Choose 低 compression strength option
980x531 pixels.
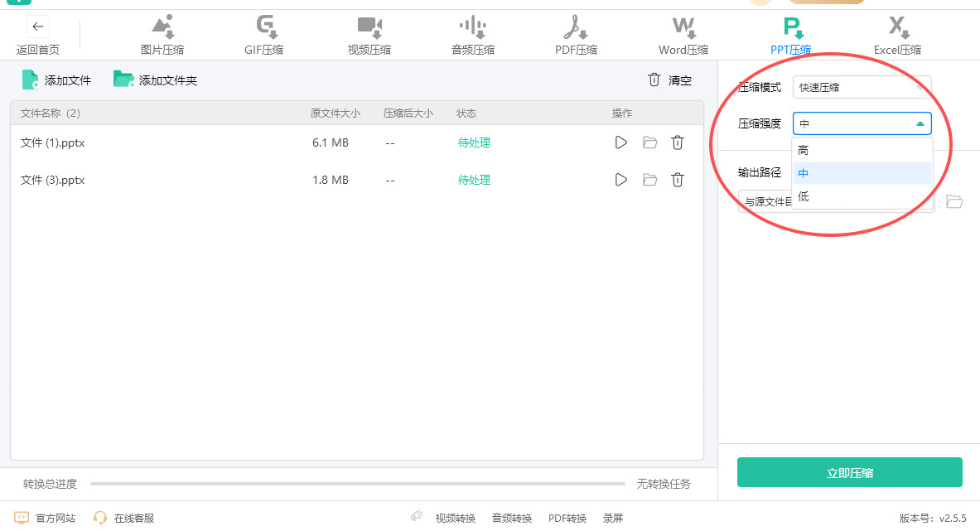(862, 196)
